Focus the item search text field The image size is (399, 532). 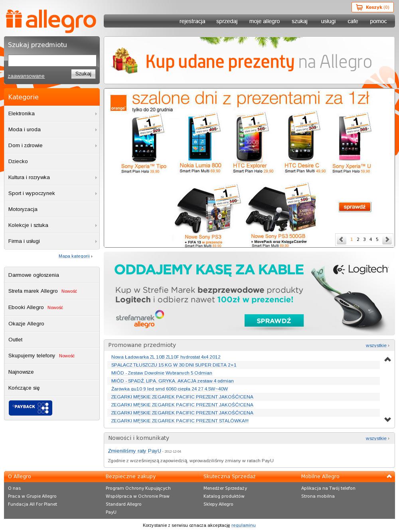click(x=52, y=61)
